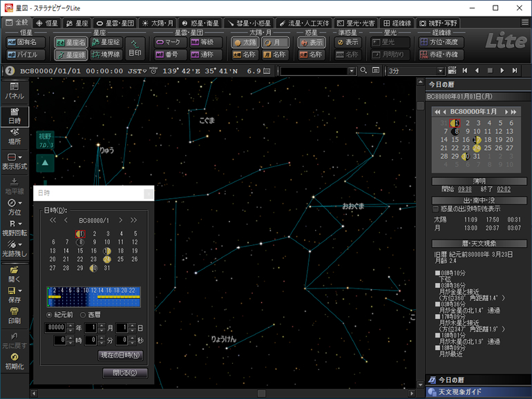Click the clock NOW icon by JST
The width and height of the screenshot is (532, 399).
click(153, 70)
